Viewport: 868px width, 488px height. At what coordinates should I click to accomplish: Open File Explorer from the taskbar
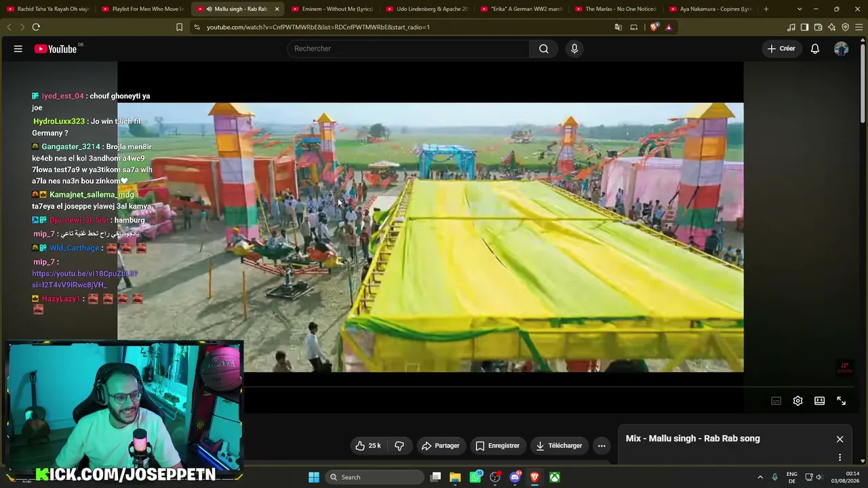pos(455,477)
